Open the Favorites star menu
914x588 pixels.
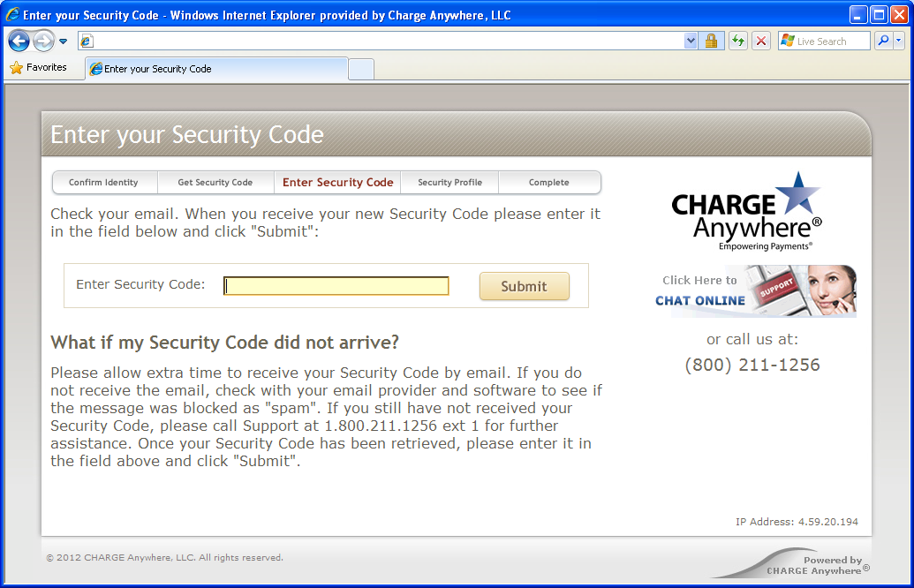[39, 68]
